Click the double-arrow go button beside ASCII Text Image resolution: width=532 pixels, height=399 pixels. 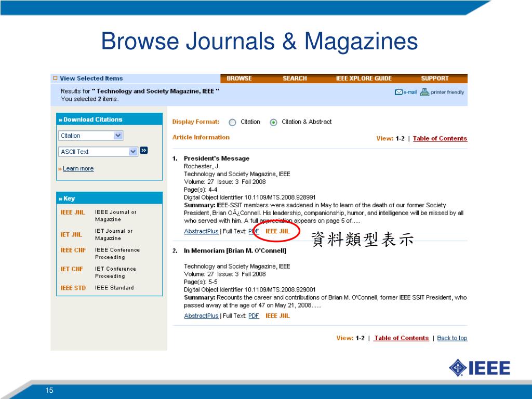pyautogui.click(x=144, y=150)
